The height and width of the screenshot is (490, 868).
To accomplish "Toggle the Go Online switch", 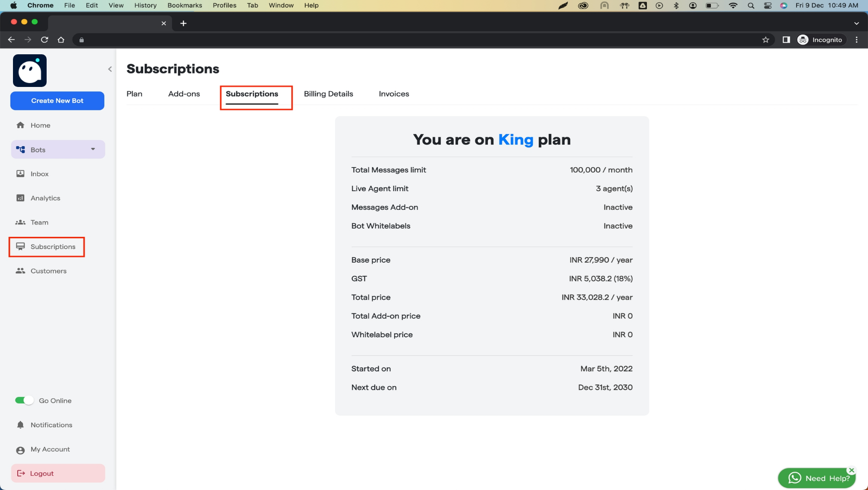I will [x=24, y=400].
